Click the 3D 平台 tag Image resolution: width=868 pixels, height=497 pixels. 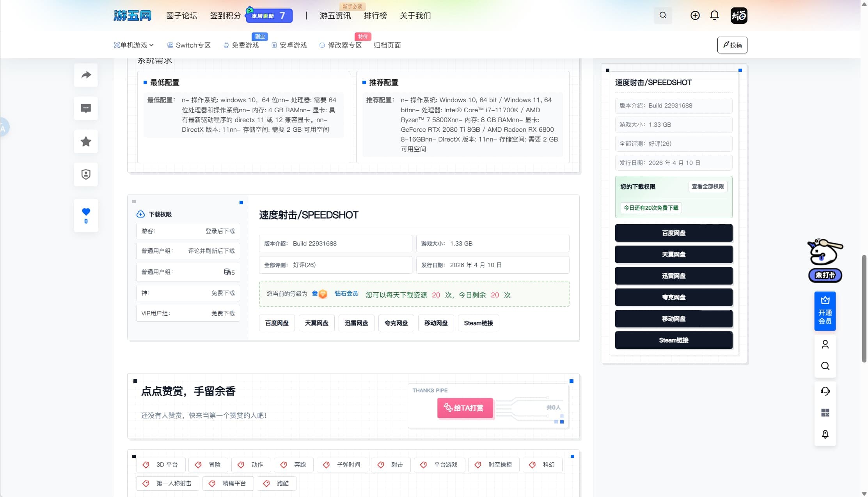[161, 465]
